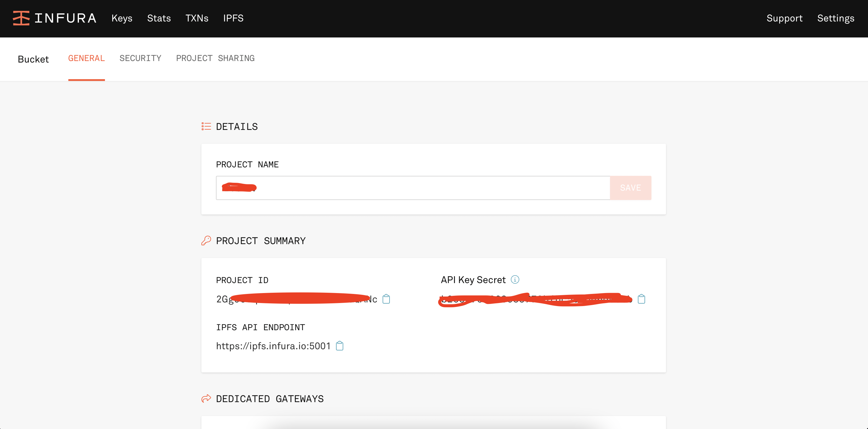Focus the Project Name input field
The height and width of the screenshot is (429, 868).
click(x=413, y=188)
